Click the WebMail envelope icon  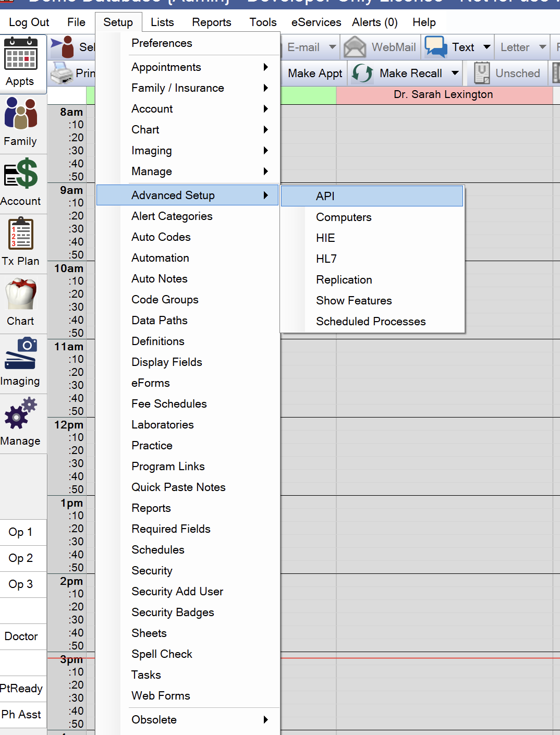[x=355, y=47]
